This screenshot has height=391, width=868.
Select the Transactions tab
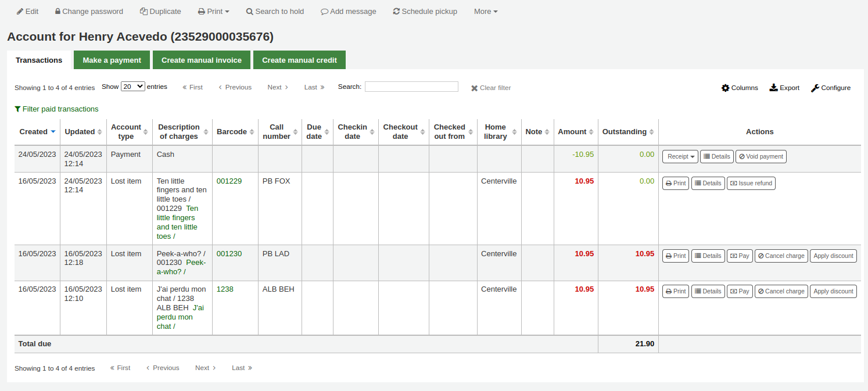pyautogui.click(x=39, y=60)
